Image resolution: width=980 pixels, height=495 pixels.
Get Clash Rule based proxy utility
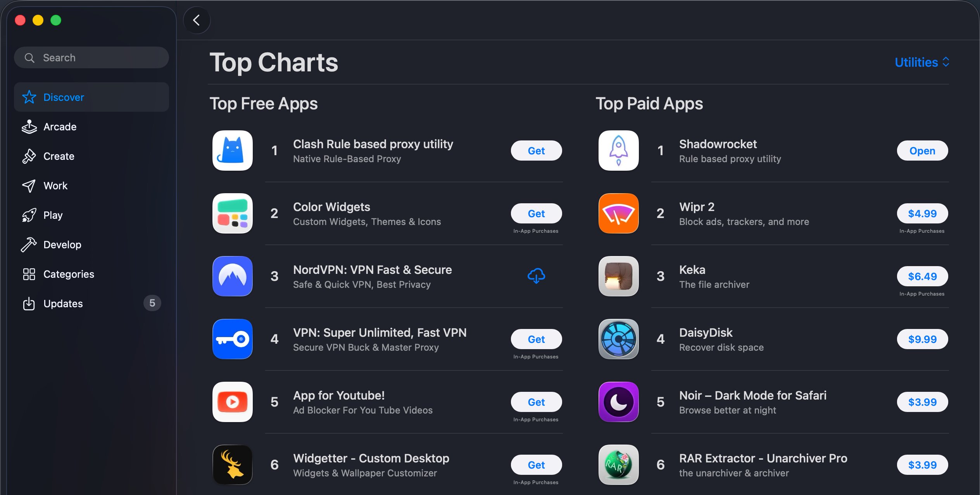point(536,151)
